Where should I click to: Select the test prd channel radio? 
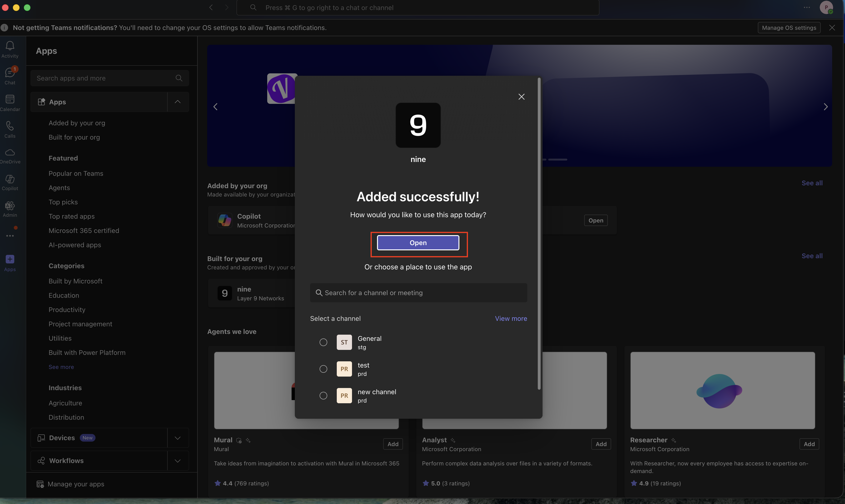[323, 369]
